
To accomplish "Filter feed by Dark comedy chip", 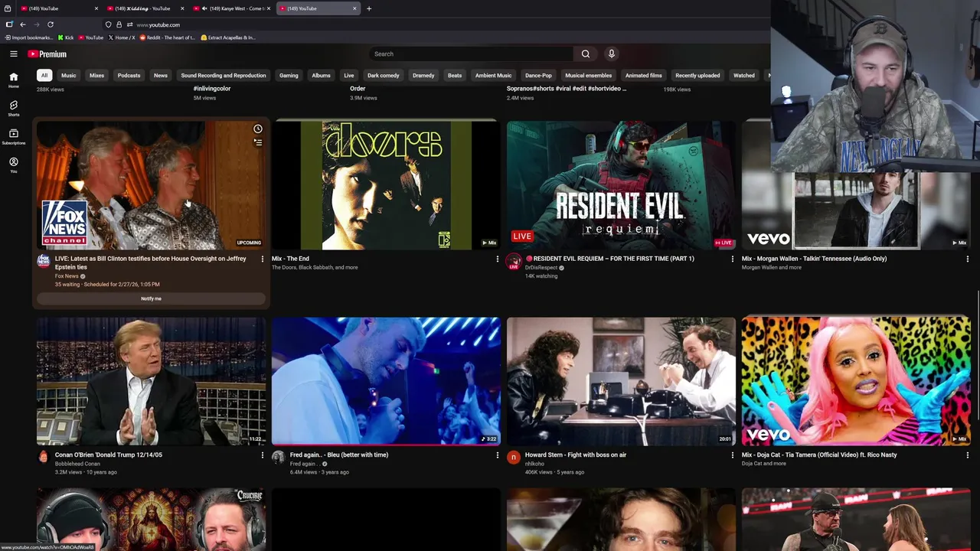I will tap(383, 75).
